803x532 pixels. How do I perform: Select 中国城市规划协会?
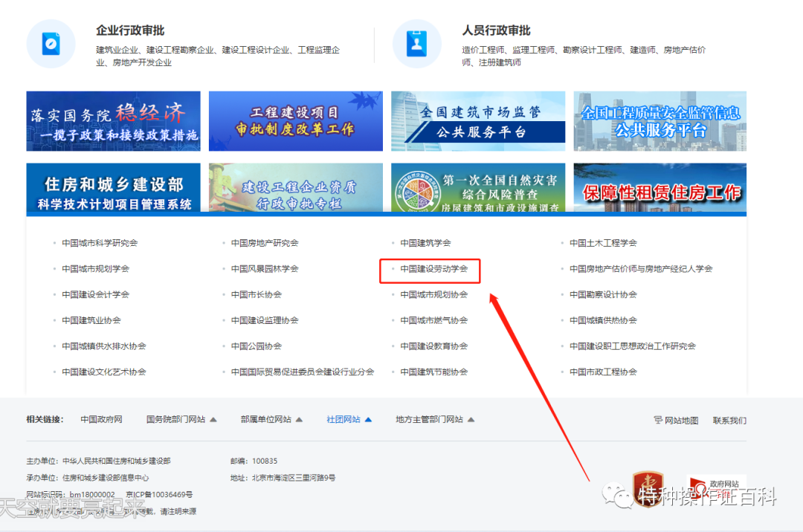point(433,295)
